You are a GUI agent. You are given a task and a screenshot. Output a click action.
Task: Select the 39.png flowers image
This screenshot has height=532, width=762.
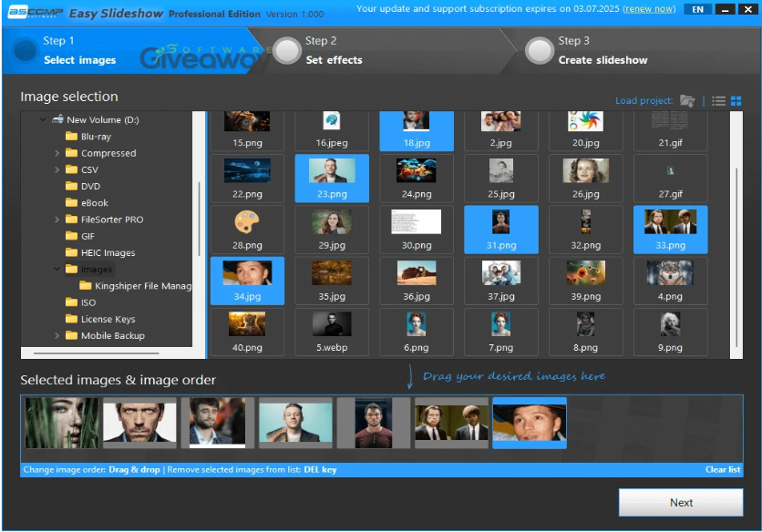pos(585,281)
